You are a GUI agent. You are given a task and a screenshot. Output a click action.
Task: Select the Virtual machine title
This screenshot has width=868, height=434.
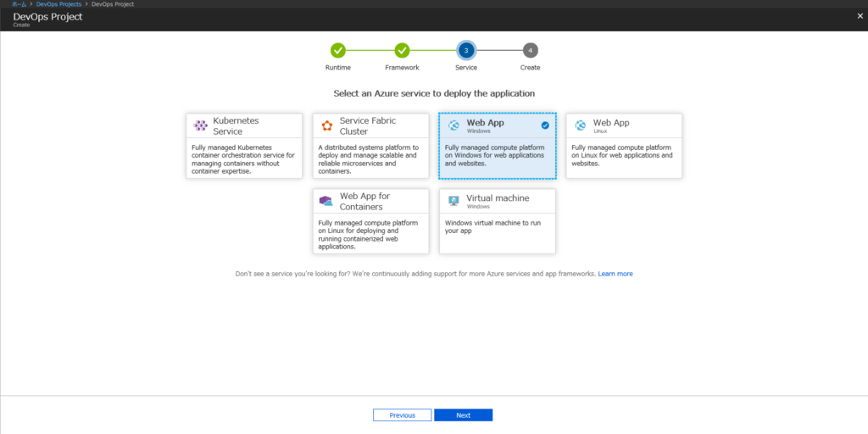tap(498, 198)
